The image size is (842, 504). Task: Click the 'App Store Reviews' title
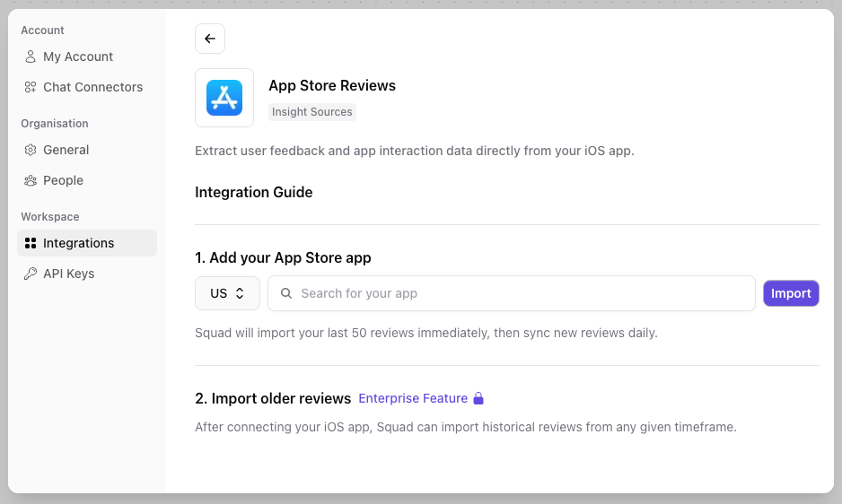click(332, 85)
